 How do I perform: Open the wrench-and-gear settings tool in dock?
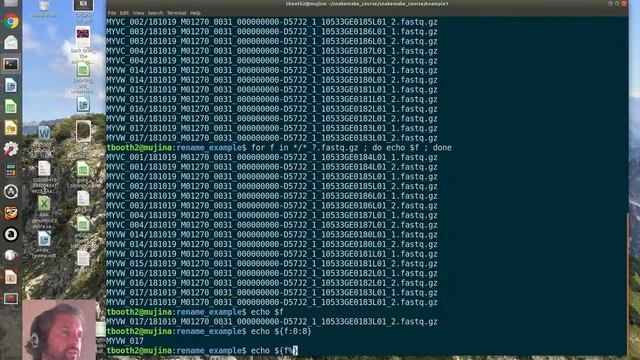[x=11, y=149]
